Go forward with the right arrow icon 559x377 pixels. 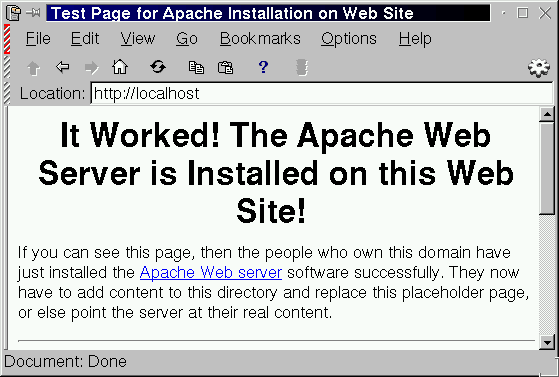point(92,67)
